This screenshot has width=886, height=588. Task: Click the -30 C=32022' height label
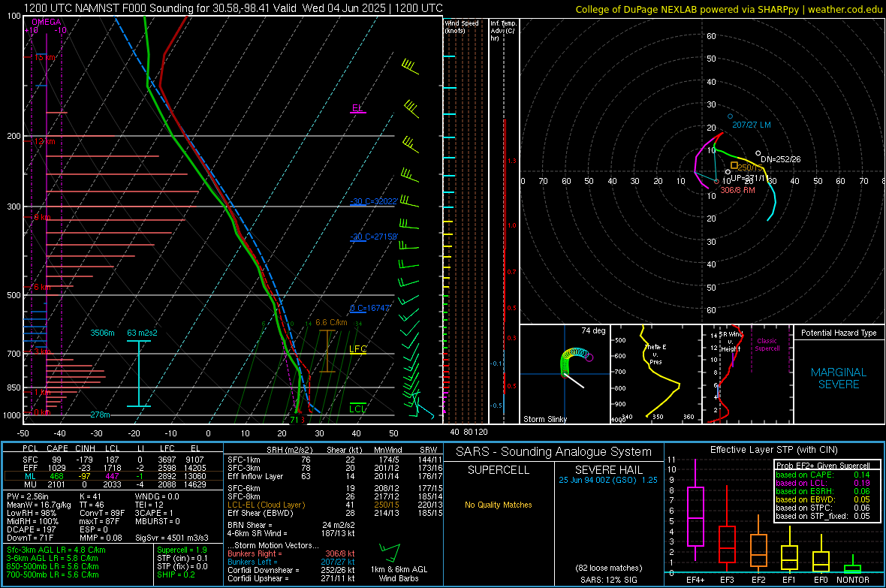373,201
